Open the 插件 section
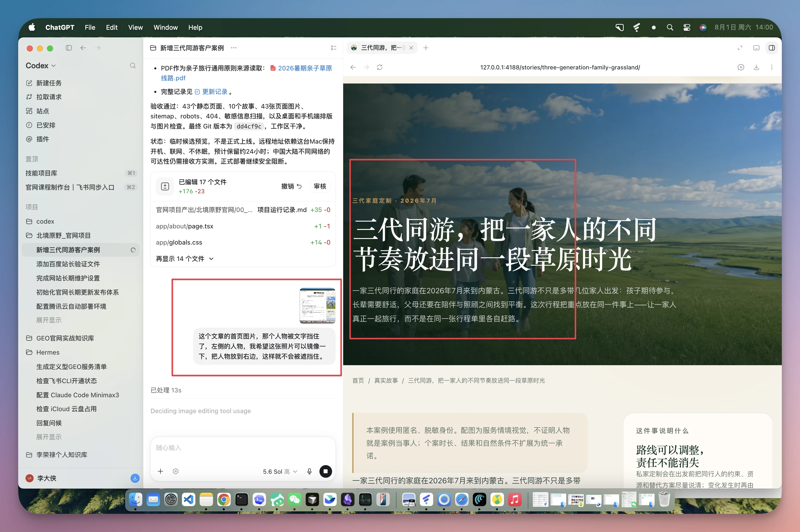The height and width of the screenshot is (532, 800). click(x=38, y=139)
